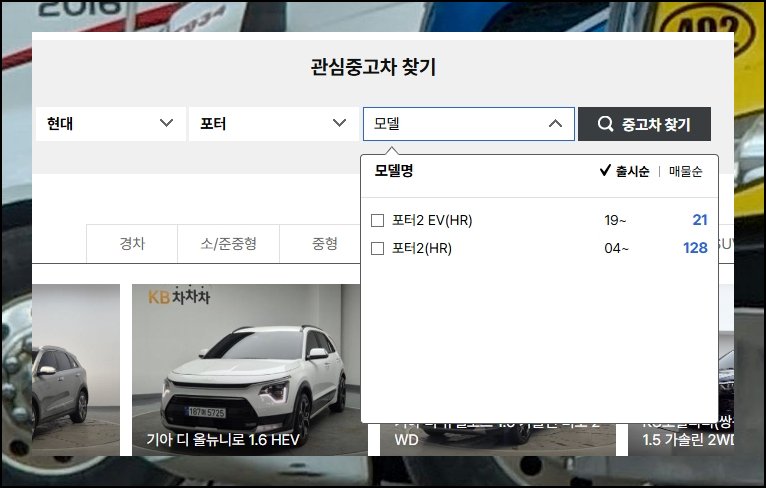Open the 현대 manufacturer dropdown
The width and height of the screenshot is (766, 488).
coord(111,124)
